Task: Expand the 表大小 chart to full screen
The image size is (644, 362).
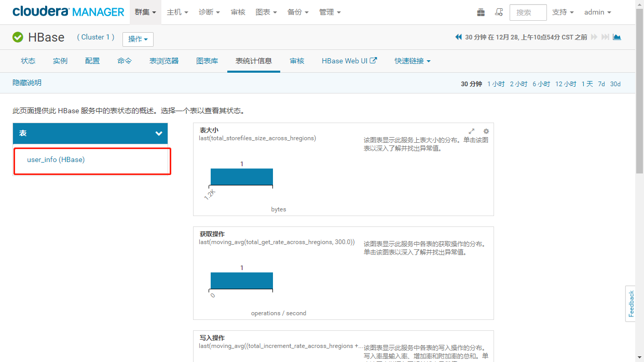Action: (x=472, y=131)
